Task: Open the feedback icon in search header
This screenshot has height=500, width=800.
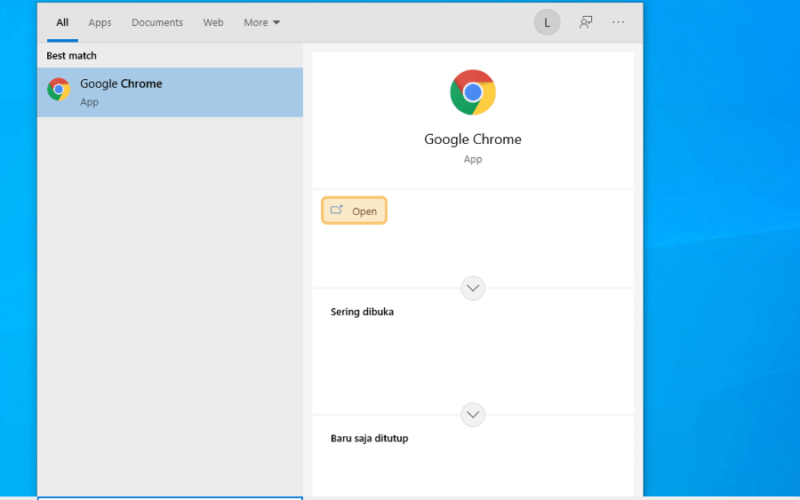Action: (x=585, y=22)
